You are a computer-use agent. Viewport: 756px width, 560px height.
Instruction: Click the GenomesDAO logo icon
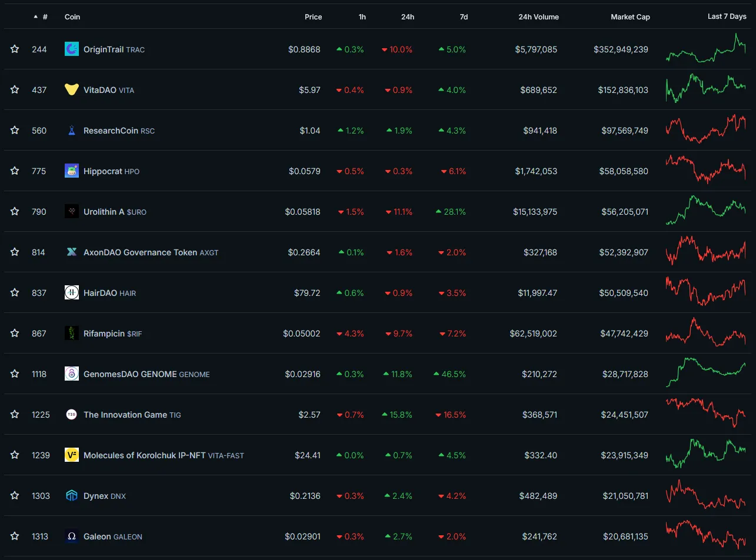coord(72,374)
